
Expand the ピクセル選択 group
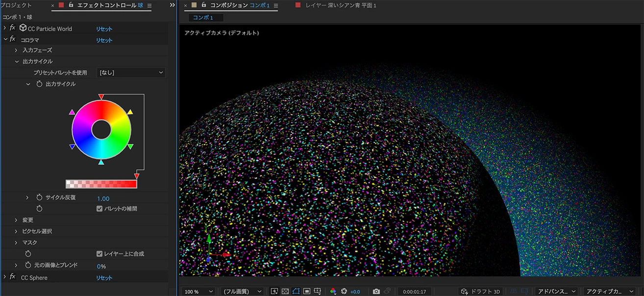16,231
